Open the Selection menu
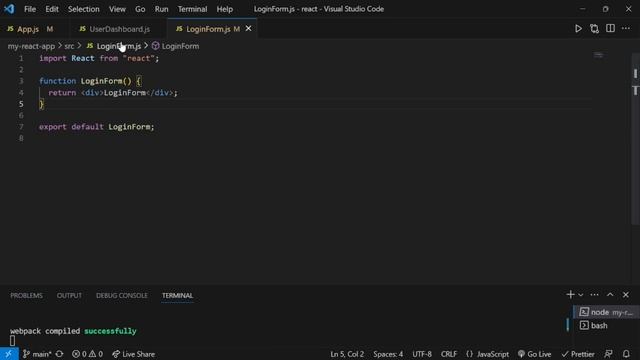Image resolution: width=640 pixels, height=360 pixels. pyautogui.click(x=84, y=9)
